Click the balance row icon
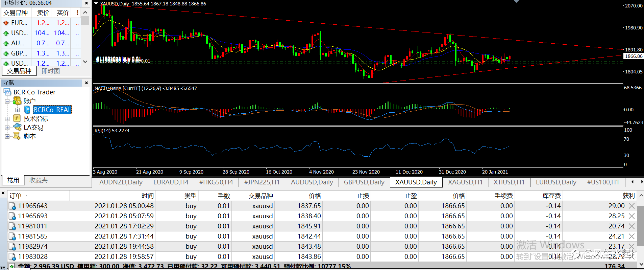 [12, 266]
